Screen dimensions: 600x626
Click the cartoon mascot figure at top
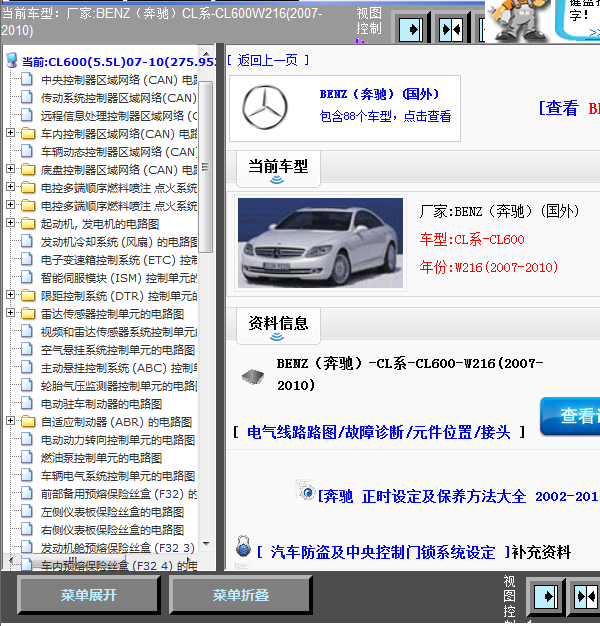518,20
